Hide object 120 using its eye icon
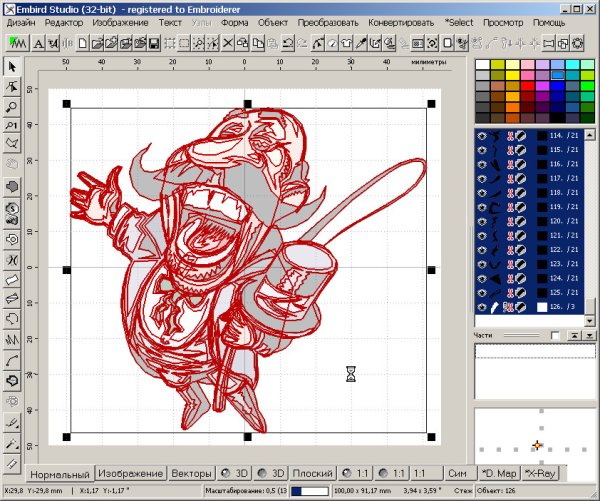Screen dimensions: 600x501 [483, 220]
